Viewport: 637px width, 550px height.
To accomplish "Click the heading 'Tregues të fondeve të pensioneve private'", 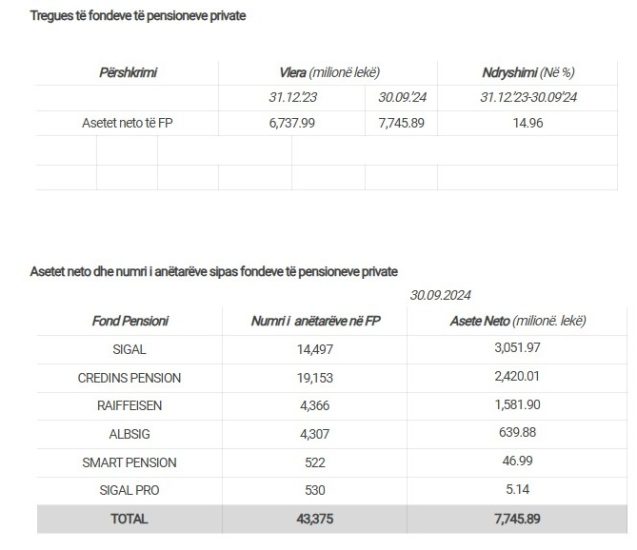I will (x=138, y=16).
